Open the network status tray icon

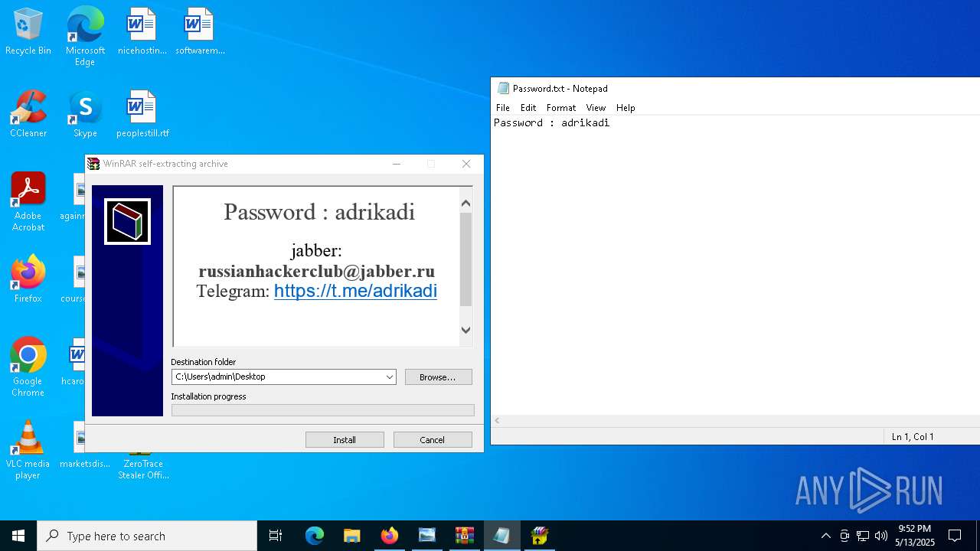(863, 536)
